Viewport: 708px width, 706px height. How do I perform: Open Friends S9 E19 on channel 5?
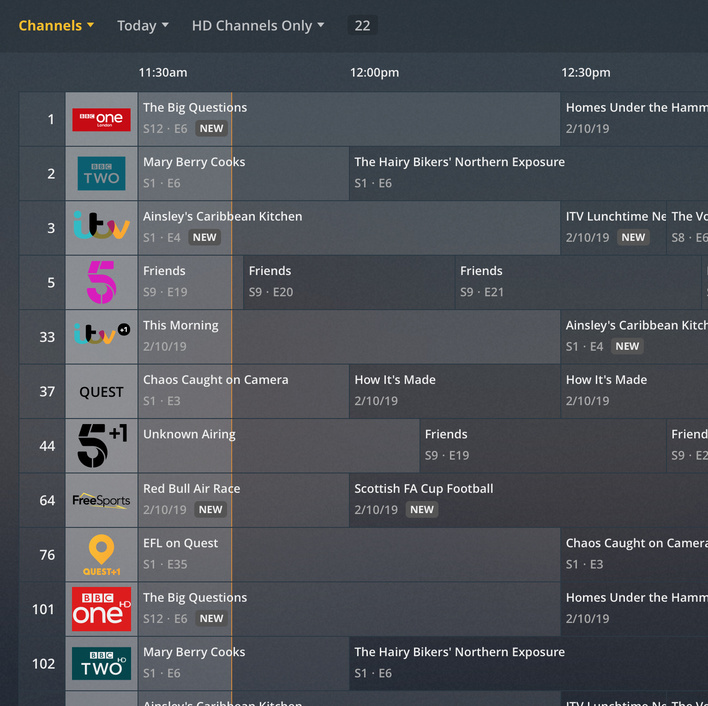coord(191,283)
